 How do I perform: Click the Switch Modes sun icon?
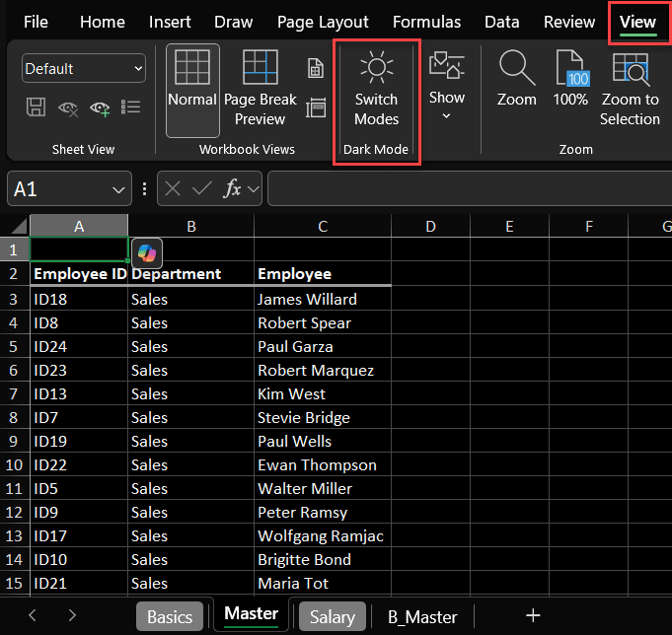click(x=376, y=67)
